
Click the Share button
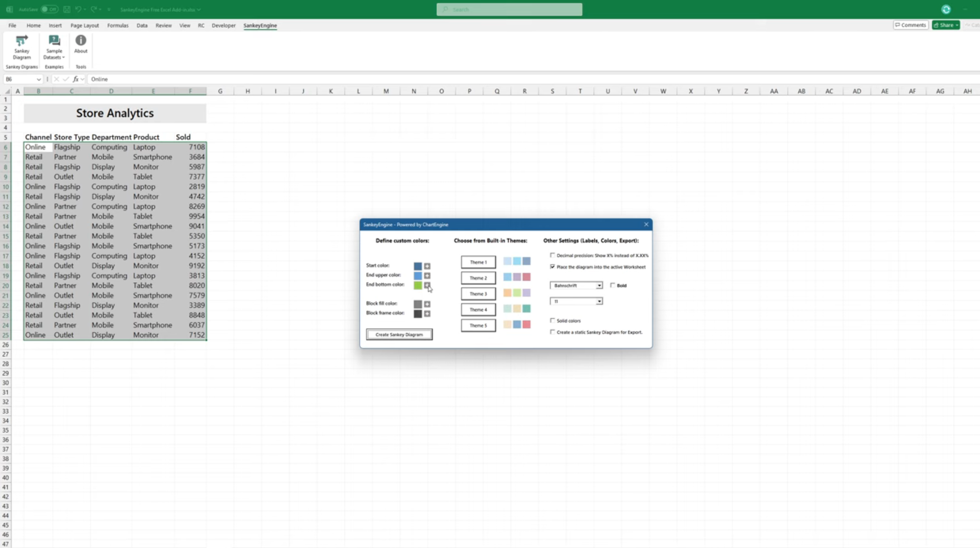tap(946, 25)
